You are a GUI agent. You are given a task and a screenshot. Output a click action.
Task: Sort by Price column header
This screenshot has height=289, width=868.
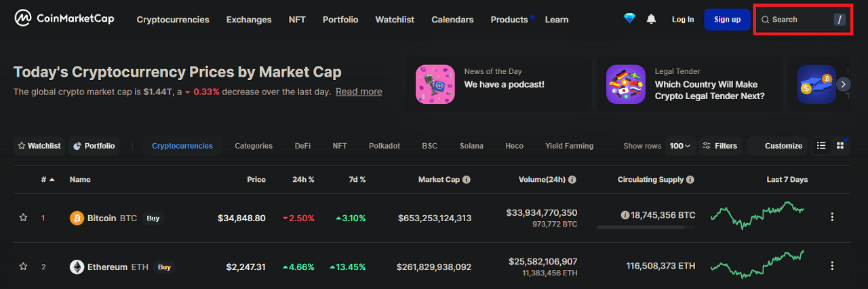pos(256,180)
